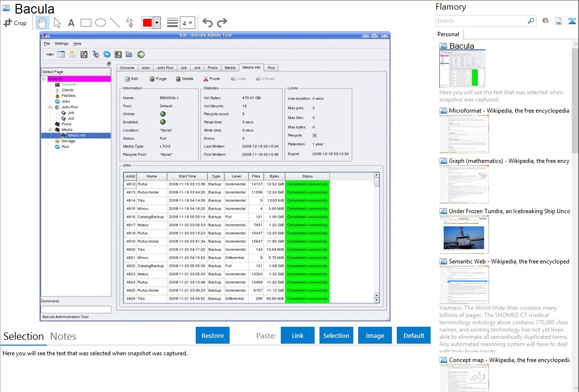Capture a snapshot with the camera icon
This screenshot has width=579, height=392.
545,21
